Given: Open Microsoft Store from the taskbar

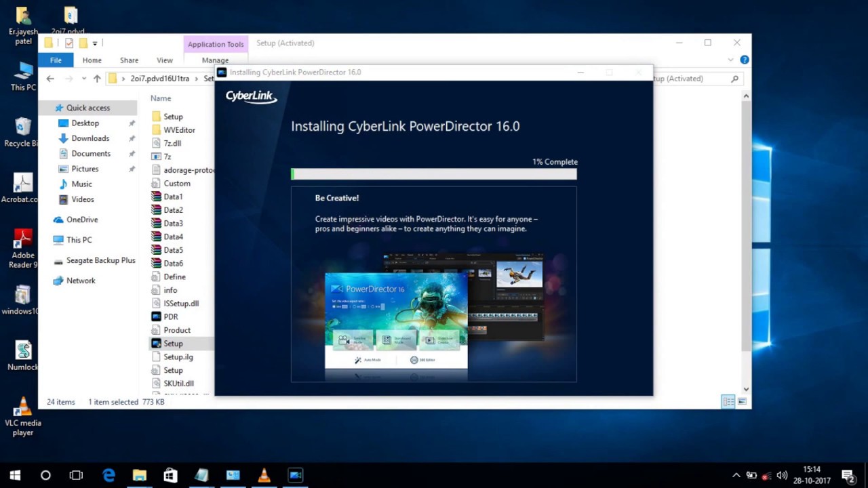Looking at the screenshot, I should 170,475.
